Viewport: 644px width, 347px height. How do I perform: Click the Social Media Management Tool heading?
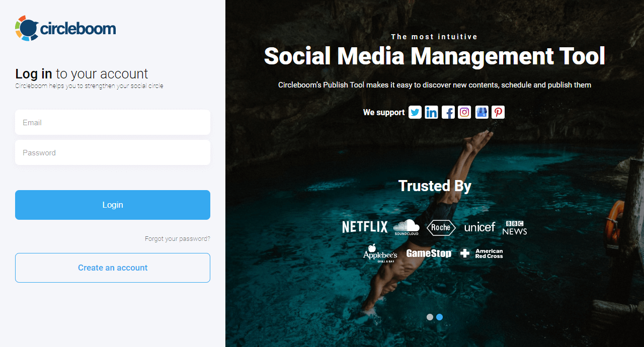[435, 56]
